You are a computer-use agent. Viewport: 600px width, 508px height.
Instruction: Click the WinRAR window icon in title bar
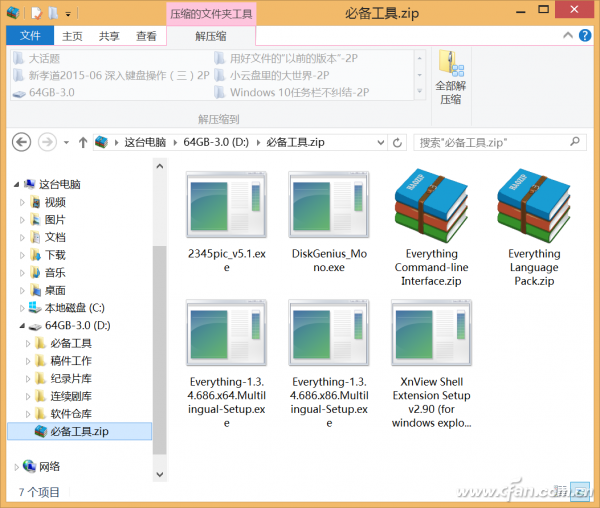(13, 13)
